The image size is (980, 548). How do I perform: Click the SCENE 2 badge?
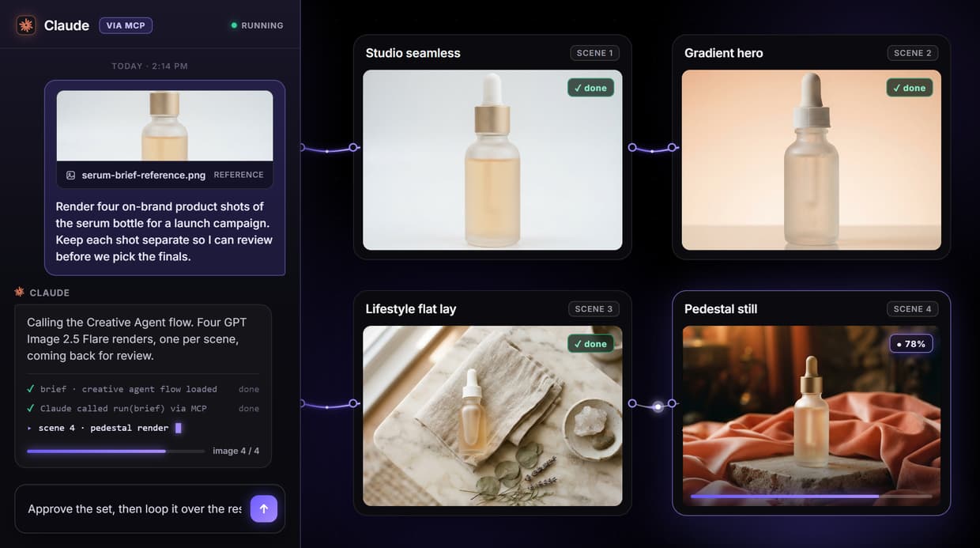(x=913, y=53)
